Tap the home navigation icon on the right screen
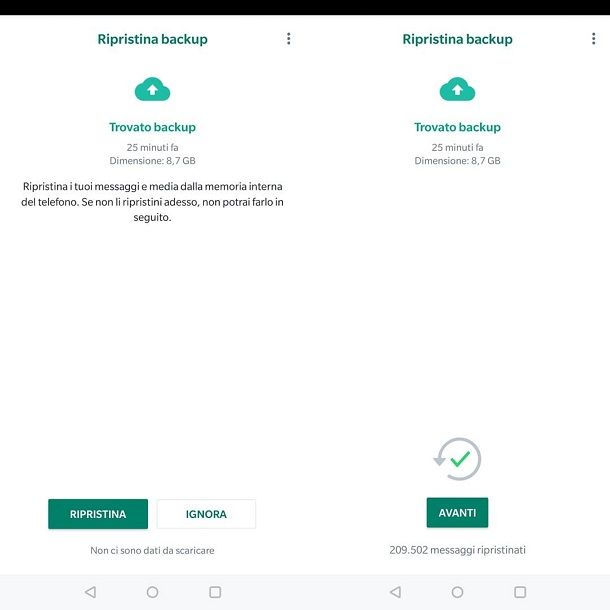The width and height of the screenshot is (610, 610). pyautogui.click(x=458, y=592)
